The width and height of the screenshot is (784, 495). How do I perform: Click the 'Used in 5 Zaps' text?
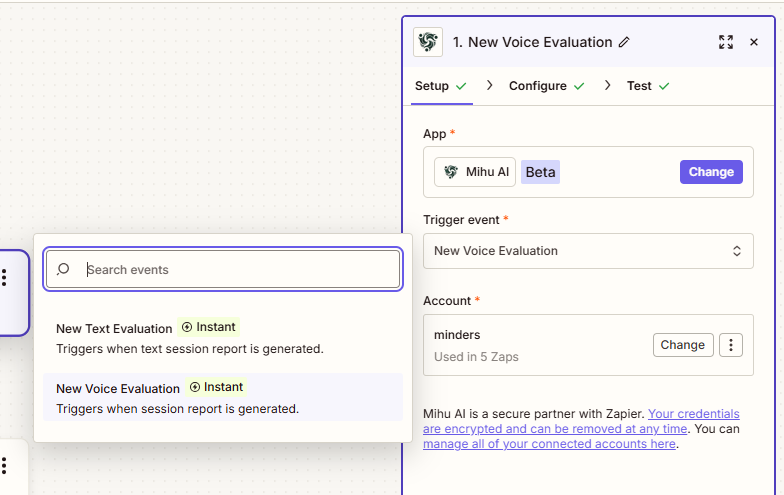pyautogui.click(x=476, y=357)
